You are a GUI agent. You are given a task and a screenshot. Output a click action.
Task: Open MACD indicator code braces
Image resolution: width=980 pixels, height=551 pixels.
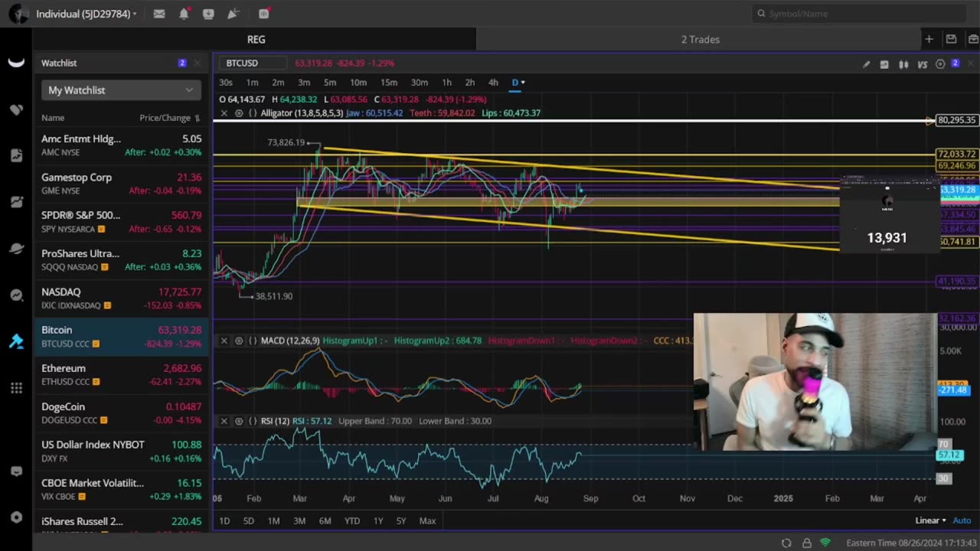[x=253, y=341]
